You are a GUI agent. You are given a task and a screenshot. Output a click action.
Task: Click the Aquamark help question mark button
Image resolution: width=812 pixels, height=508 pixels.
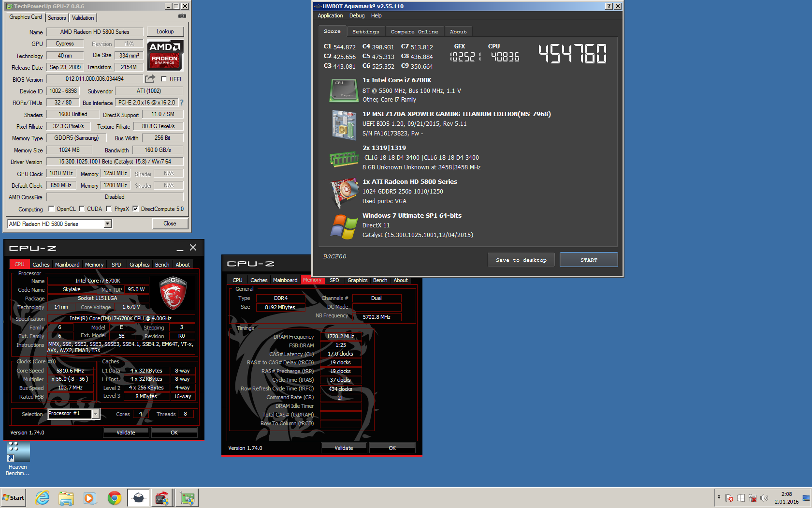tap(609, 6)
